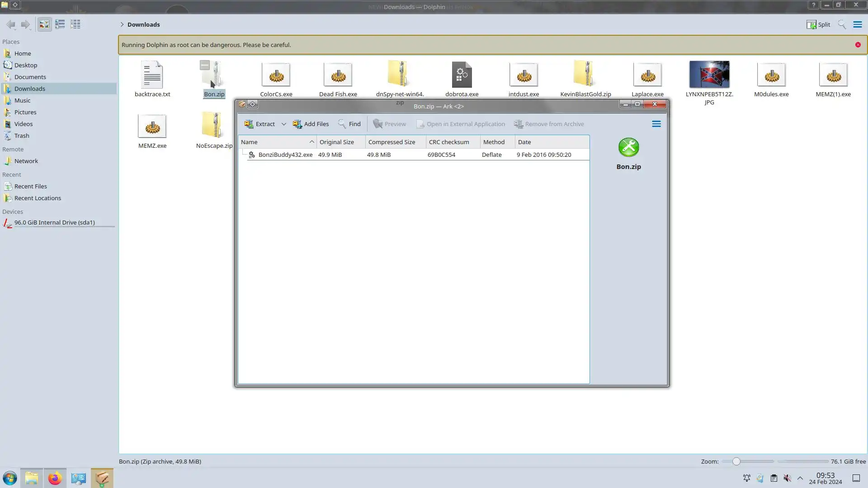Open Documents in Places panel
The image size is (868, 488).
30,77
